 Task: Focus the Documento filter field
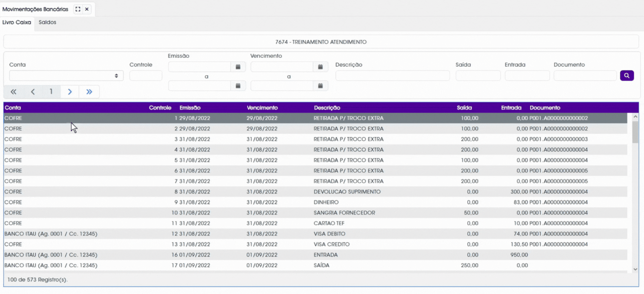[x=585, y=76]
